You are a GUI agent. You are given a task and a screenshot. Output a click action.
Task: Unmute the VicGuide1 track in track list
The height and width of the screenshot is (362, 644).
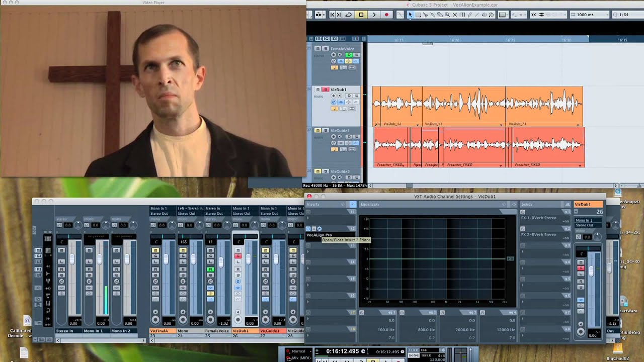318,130
